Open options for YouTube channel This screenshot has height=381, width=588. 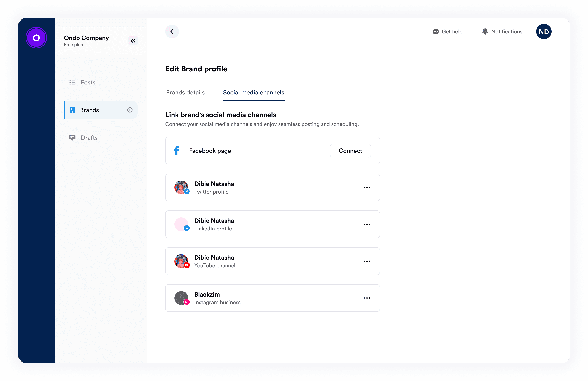(367, 261)
